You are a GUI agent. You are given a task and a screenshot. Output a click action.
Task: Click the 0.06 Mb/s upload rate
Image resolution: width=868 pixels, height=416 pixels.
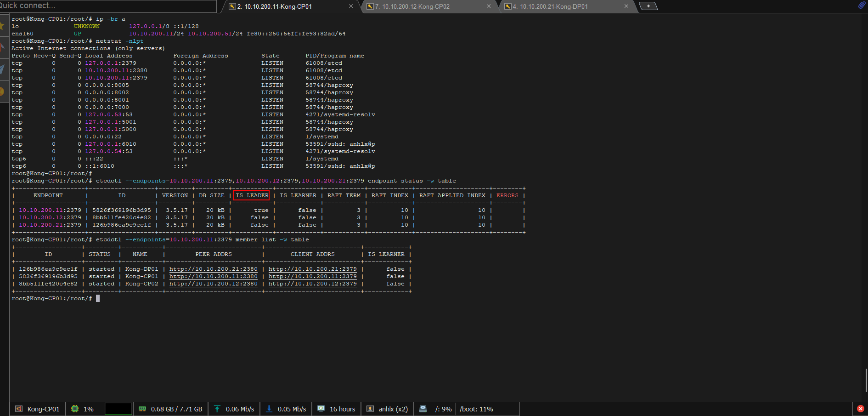240,409
